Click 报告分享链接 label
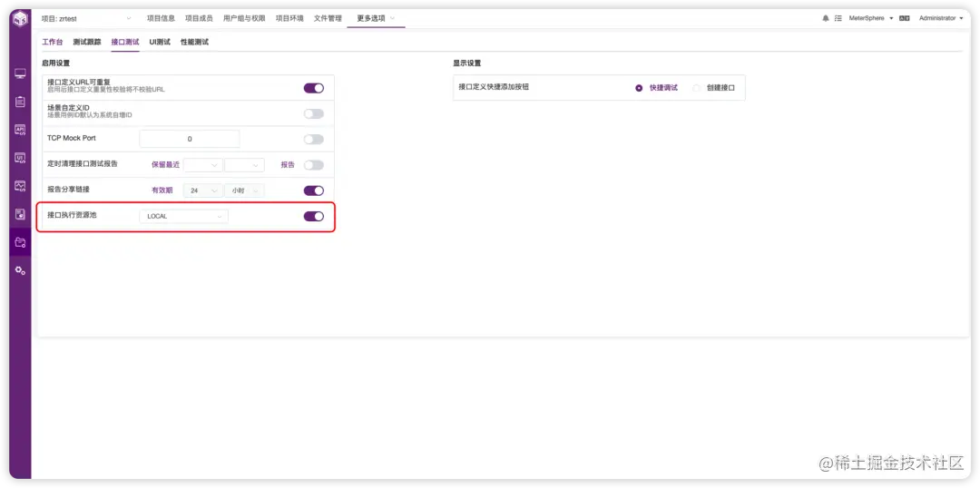Viewport: 980px width, 488px height. click(69, 190)
